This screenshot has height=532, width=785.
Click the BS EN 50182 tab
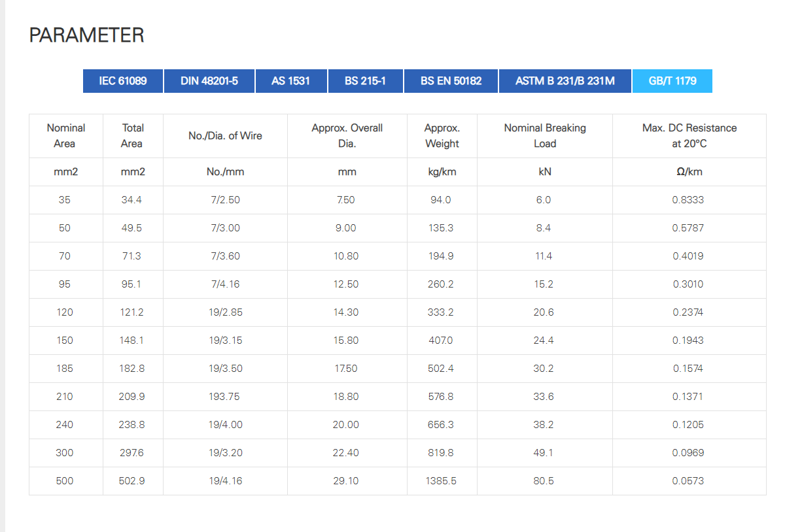pyautogui.click(x=451, y=81)
